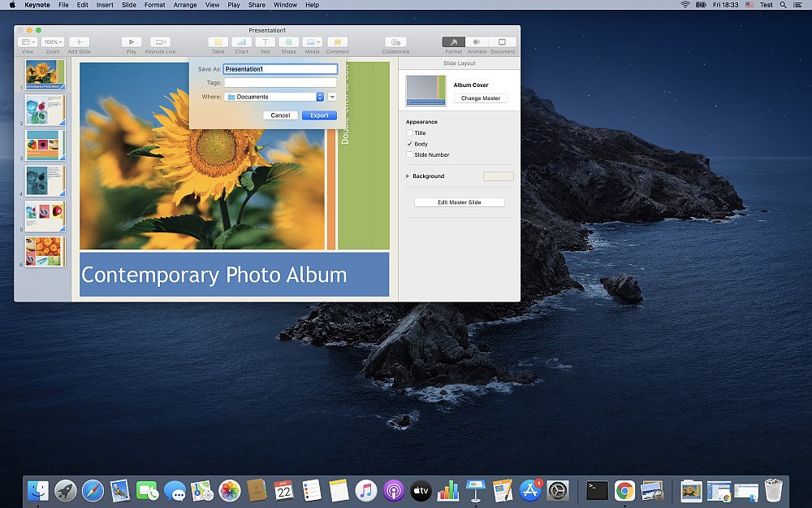812x508 pixels.
Task: Open the Animate inspector panel
Action: 477,41
